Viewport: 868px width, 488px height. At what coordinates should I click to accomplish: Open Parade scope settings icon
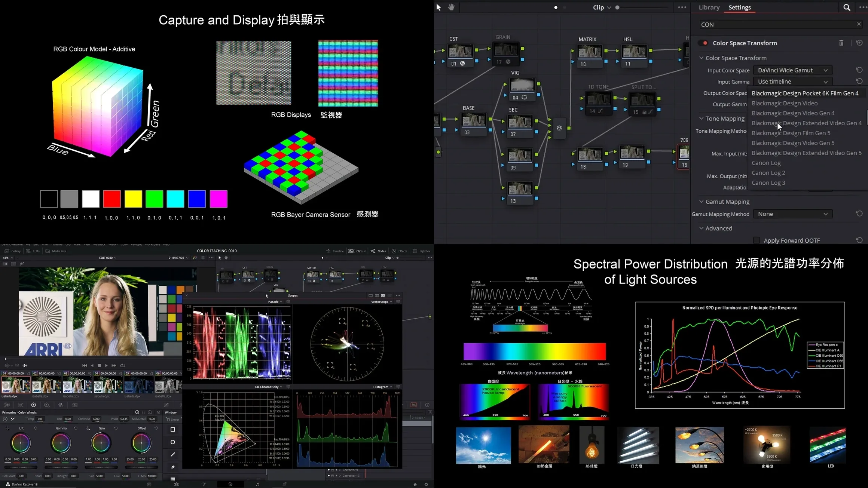[x=288, y=302]
